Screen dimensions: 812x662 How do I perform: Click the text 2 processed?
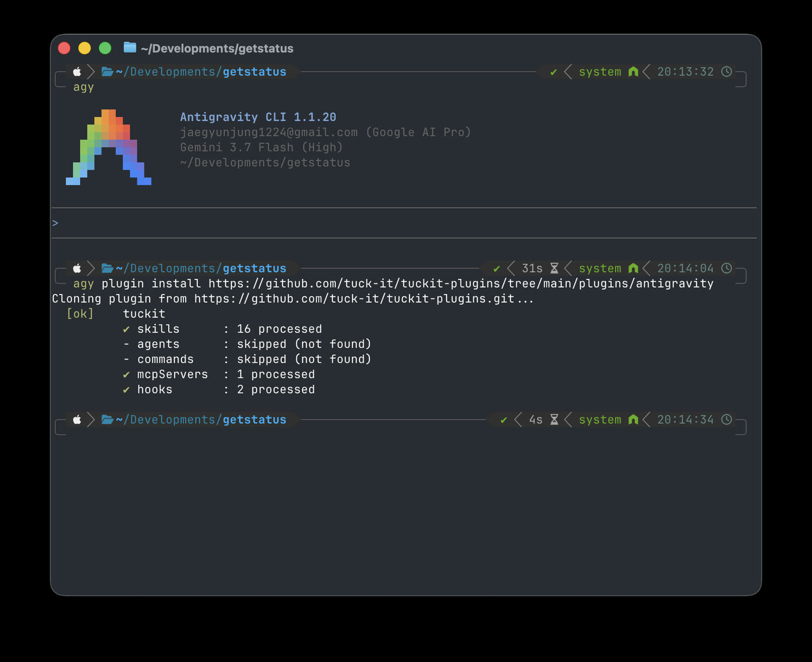[x=276, y=390]
